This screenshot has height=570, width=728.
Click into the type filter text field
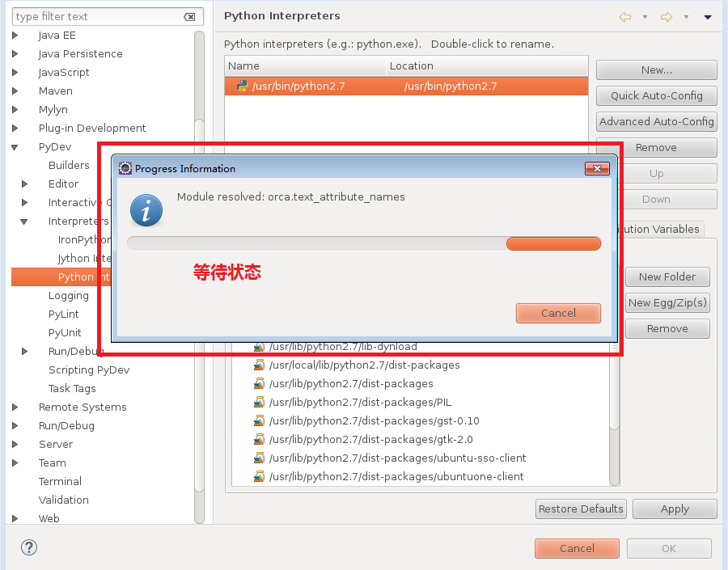[97, 16]
